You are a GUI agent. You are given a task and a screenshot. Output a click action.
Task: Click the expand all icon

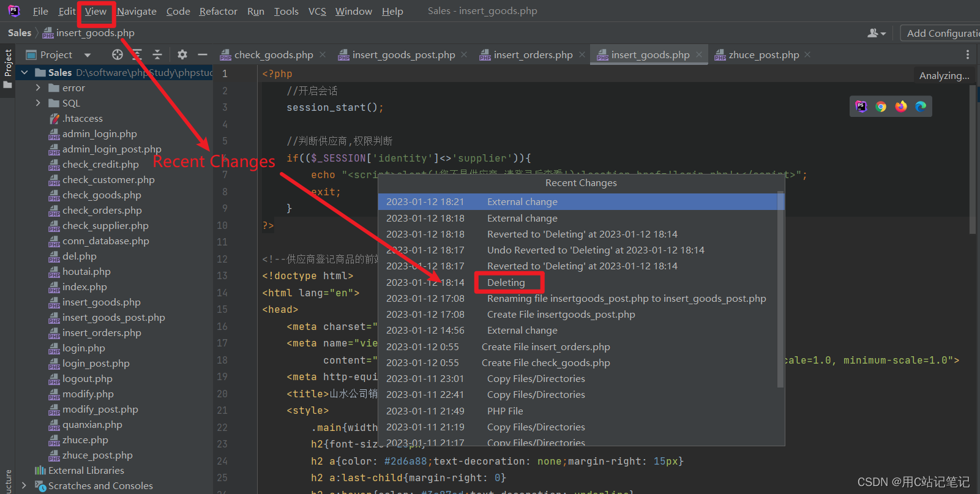point(137,54)
